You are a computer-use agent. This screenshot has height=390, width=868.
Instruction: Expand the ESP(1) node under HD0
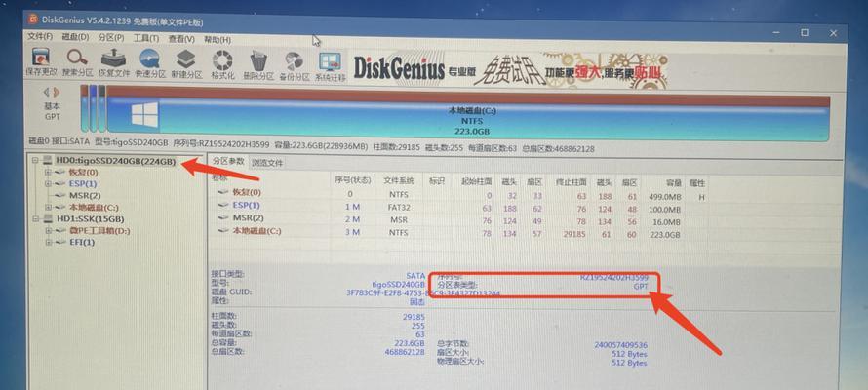(48, 183)
